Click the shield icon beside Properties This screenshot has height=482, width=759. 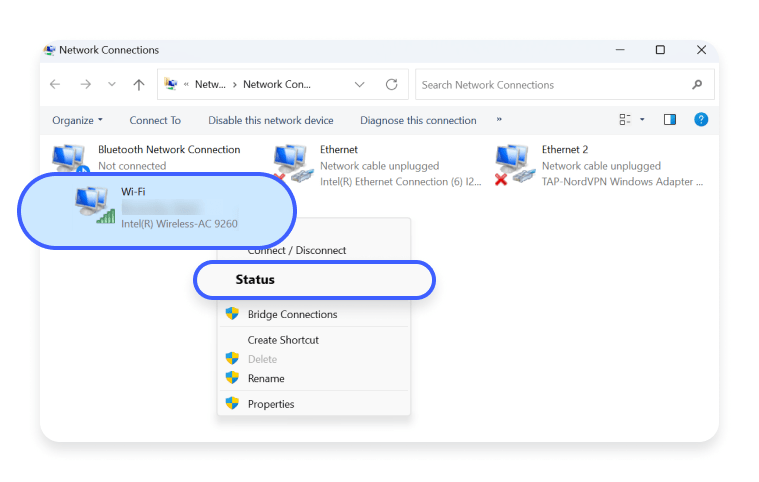232,403
